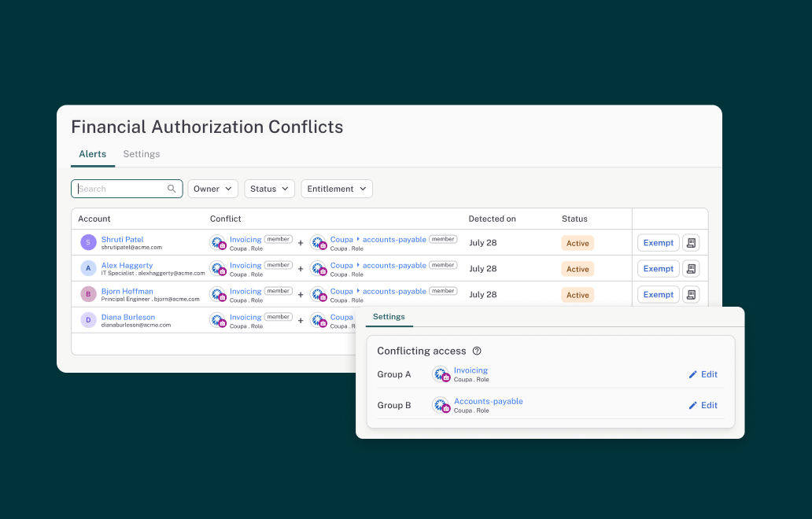This screenshot has height=519, width=812.
Task: Click Coupa accounts-payable icon in Bjorn Hoffman's row
Action: 319,294
